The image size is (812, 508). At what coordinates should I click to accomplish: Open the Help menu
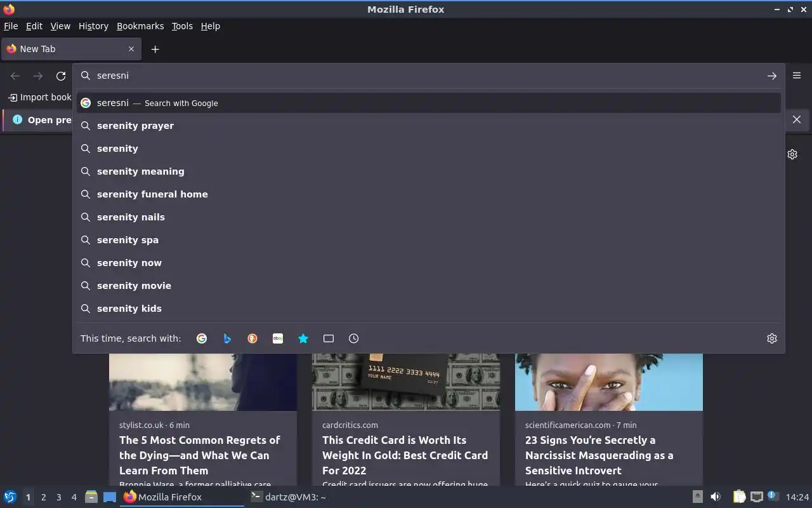click(210, 26)
